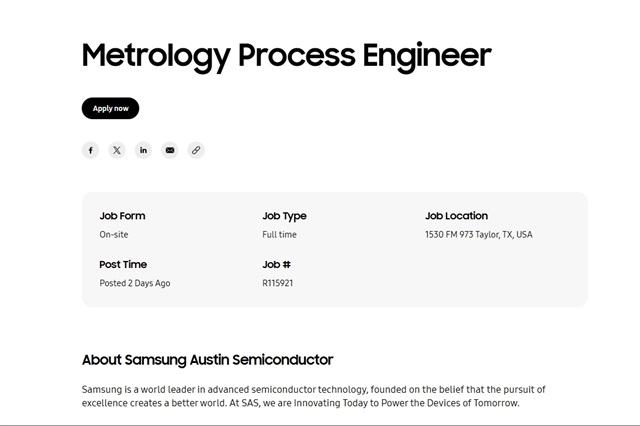The width and height of the screenshot is (640, 426).
Task: Select the On-site job form value
Action: pyautogui.click(x=114, y=235)
